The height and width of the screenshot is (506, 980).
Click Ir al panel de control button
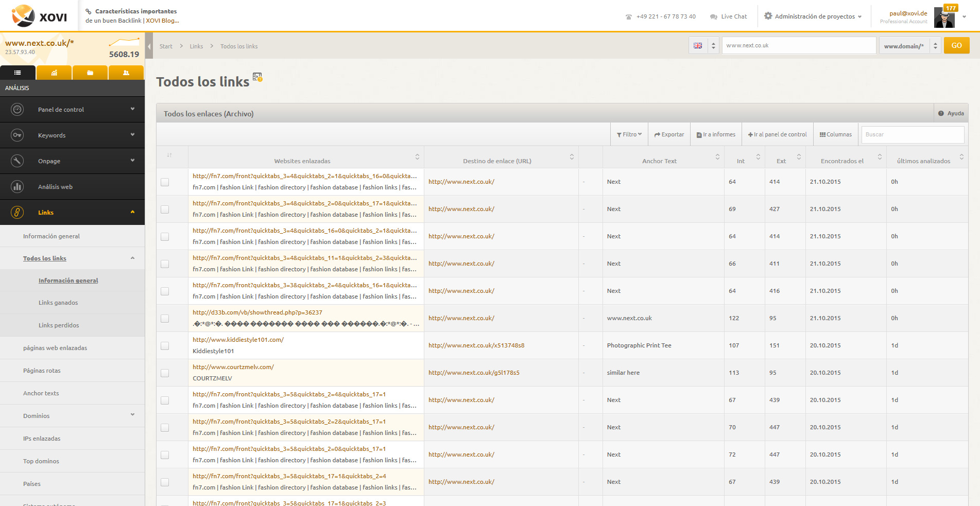(x=778, y=134)
